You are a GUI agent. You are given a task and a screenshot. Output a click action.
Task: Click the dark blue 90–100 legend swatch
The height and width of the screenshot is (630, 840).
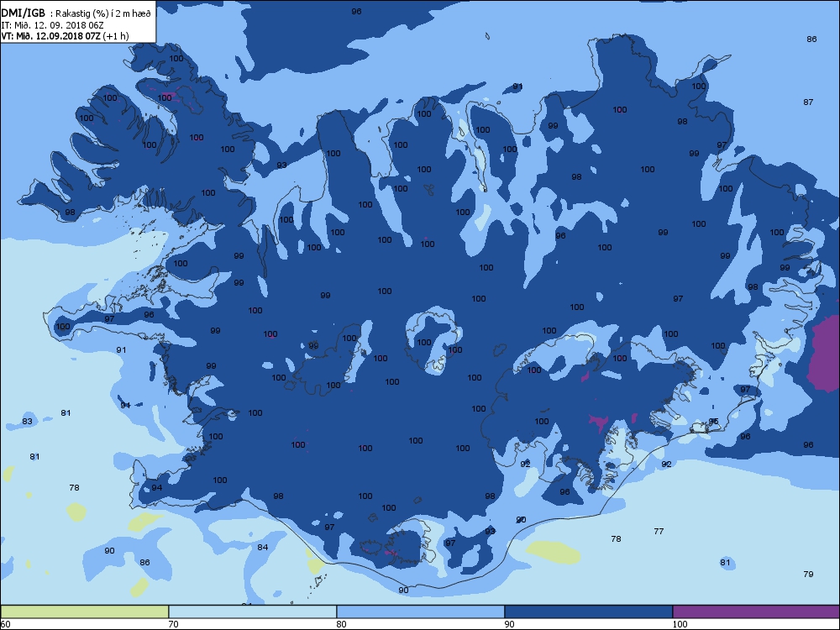pyautogui.click(x=588, y=612)
